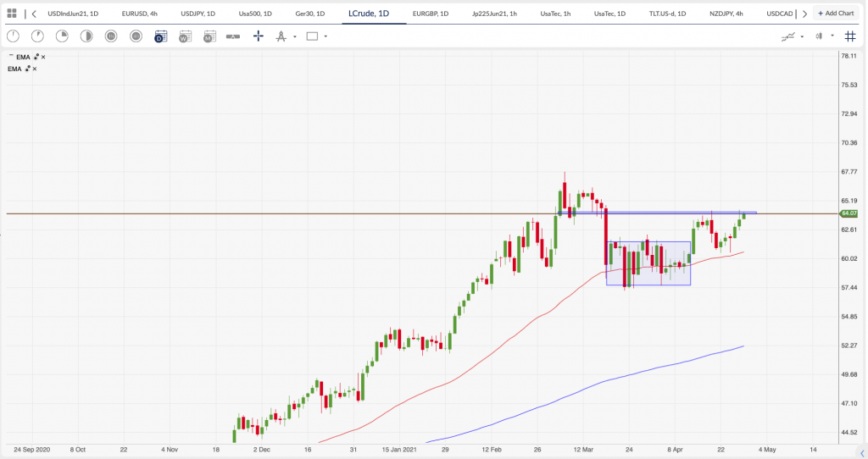Open the NZDJPY, 4h tab

726,14
